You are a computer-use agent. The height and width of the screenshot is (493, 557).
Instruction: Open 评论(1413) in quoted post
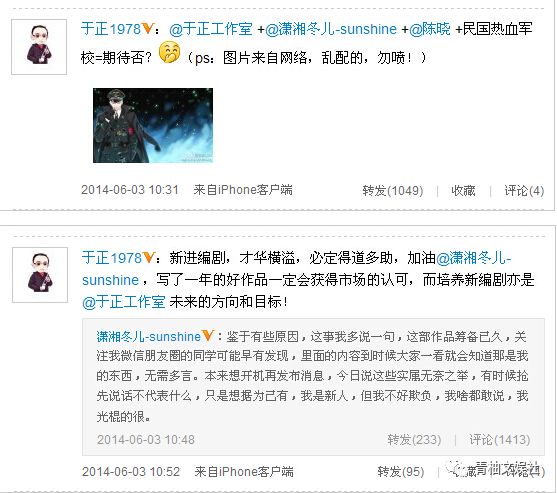click(x=500, y=440)
